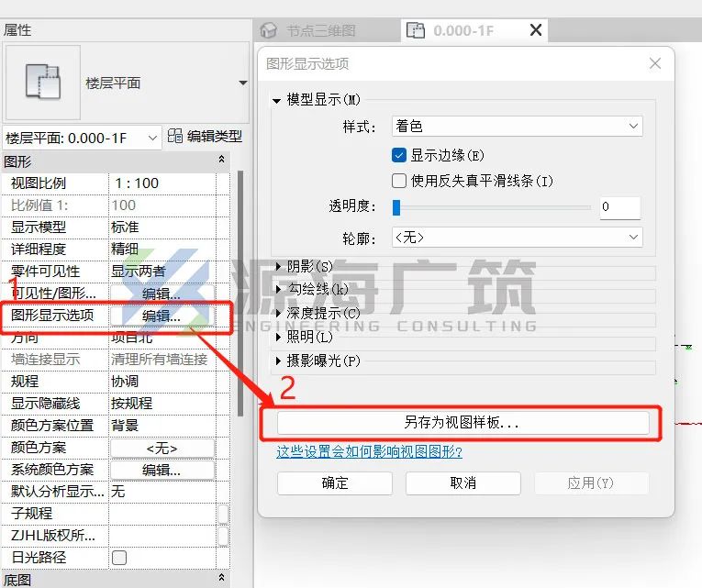
Task: Click the 另存为视图样板... button
Action: point(462,423)
